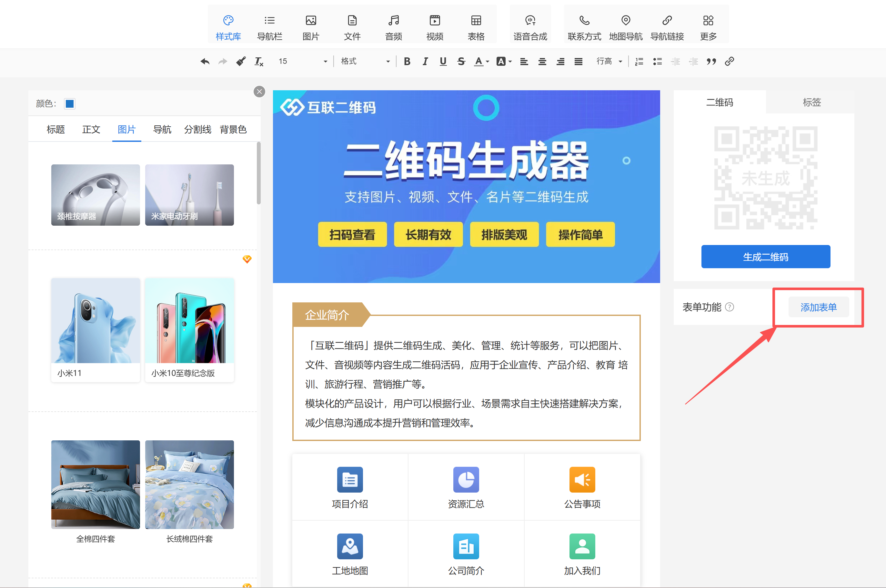Insert a blockquote with quotation icon
Image resolution: width=886 pixels, height=588 pixels.
coord(711,62)
